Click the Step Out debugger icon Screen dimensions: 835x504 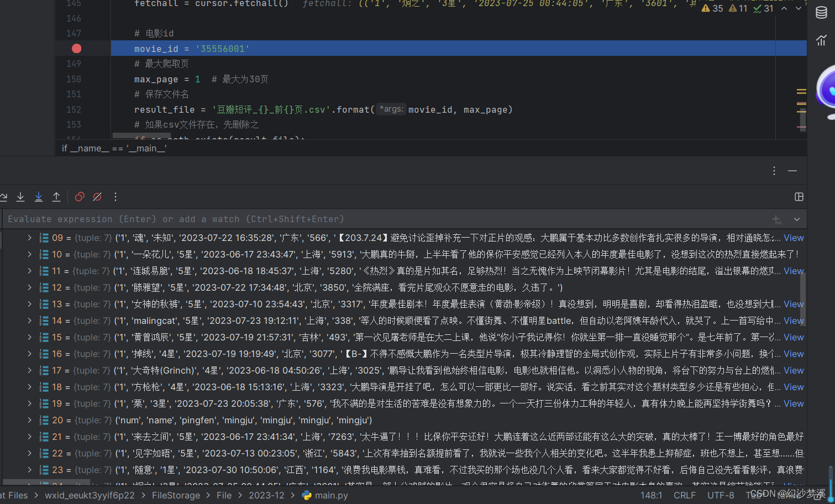[56, 197]
